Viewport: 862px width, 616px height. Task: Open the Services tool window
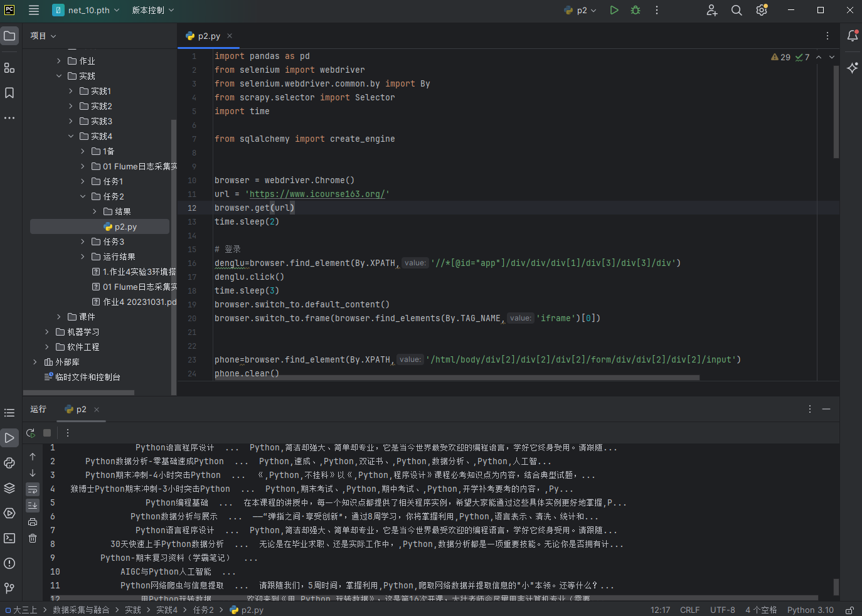[x=9, y=513]
